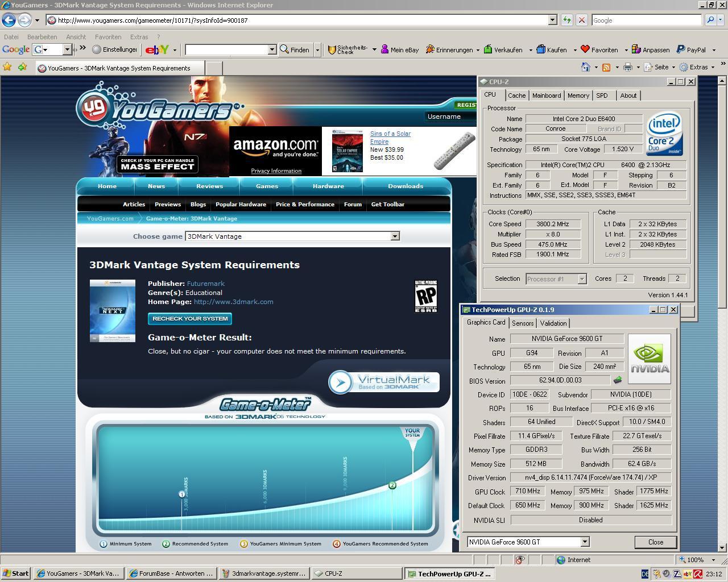Click the Finden search button in eBay toolbar
The height and width of the screenshot is (582, 728).
[x=295, y=49]
